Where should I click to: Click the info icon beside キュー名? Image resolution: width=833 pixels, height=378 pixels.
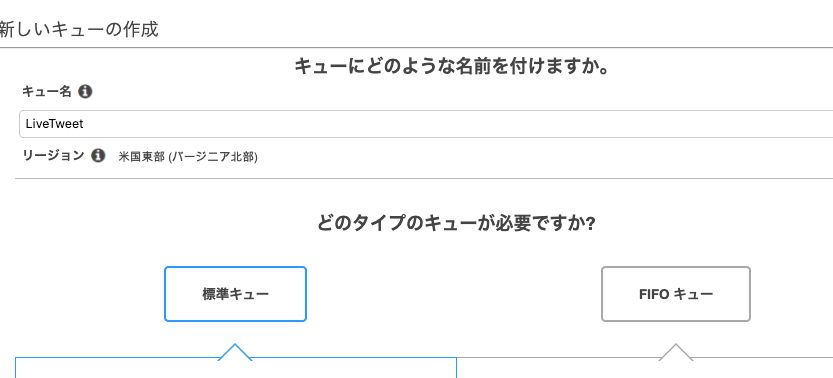[85, 92]
